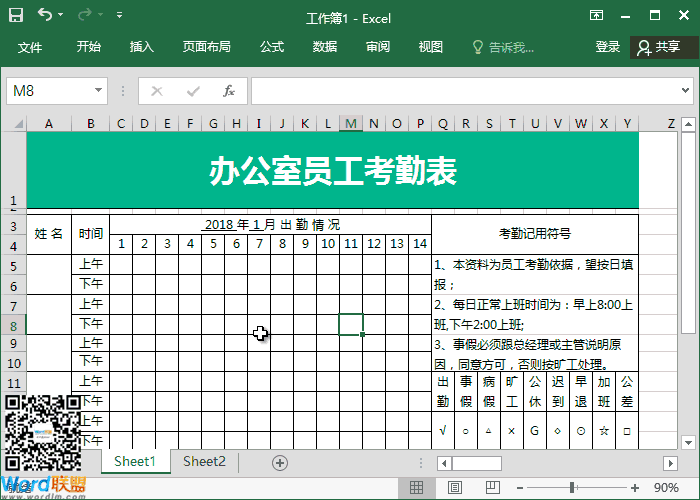This screenshot has height=500, width=700.
Task: Click the 办公室员工考勤表 title cell
Action: pyautogui.click(x=333, y=170)
